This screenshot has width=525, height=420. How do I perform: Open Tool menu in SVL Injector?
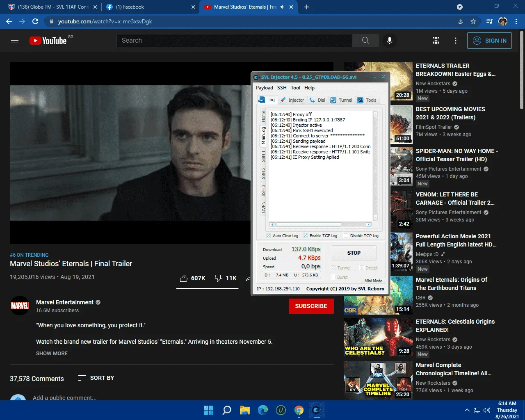click(x=295, y=88)
